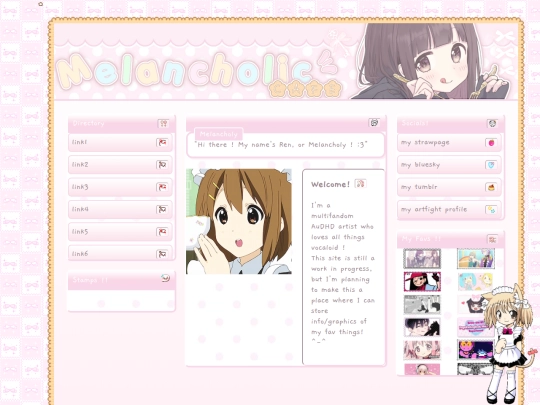Click the pudding icon beside my tumblr
Viewport: 540px width, 405px height.
491,187
